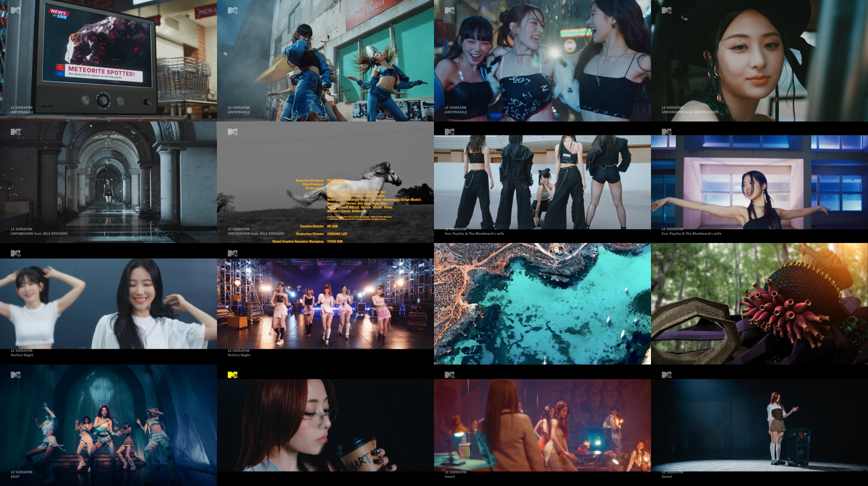Click the MTV logo on meteorite news frame
Screen dimensions: 868x486
16,10
